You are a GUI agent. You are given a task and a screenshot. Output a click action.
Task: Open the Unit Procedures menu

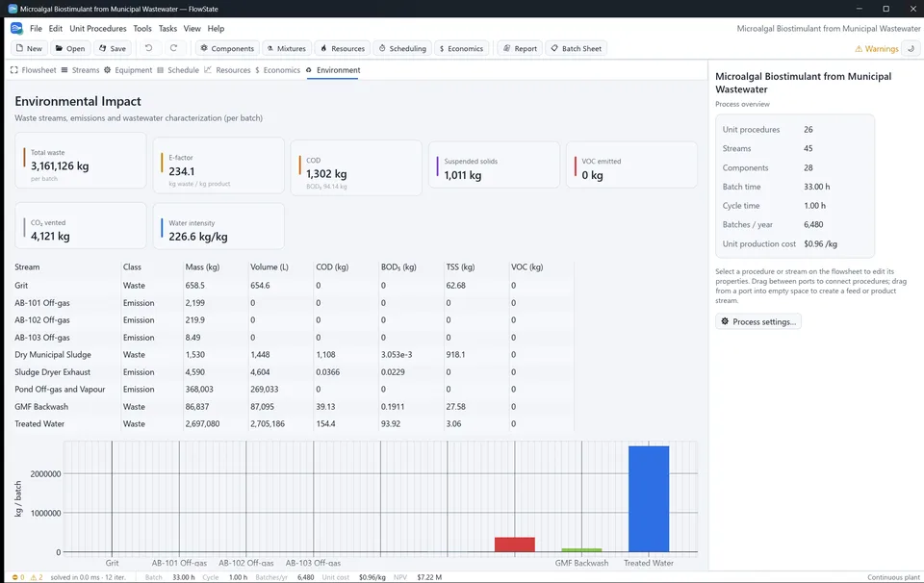(x=98, y=28)
